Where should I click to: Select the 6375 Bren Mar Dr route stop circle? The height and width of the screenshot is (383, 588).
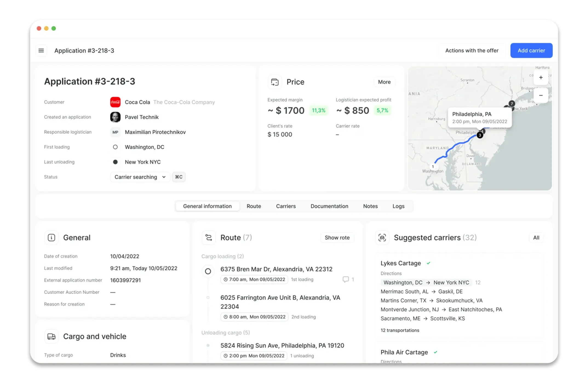208,271
